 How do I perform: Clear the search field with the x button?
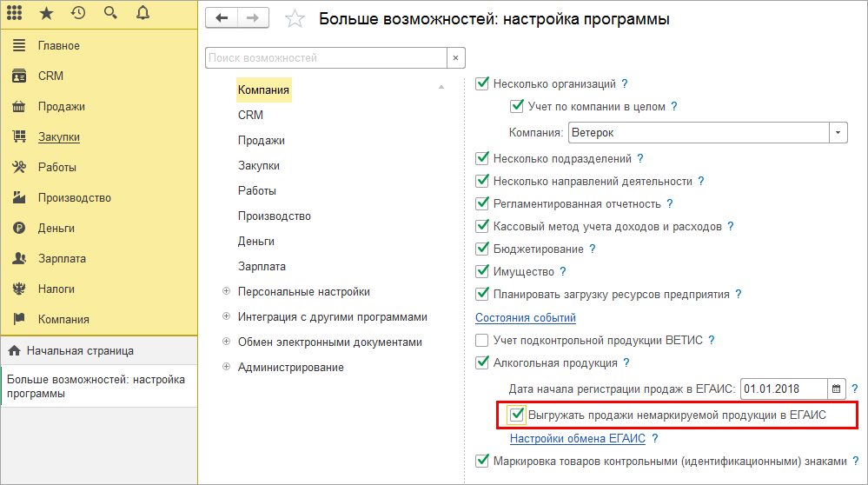pyautogui.click(x=455, y=57)
